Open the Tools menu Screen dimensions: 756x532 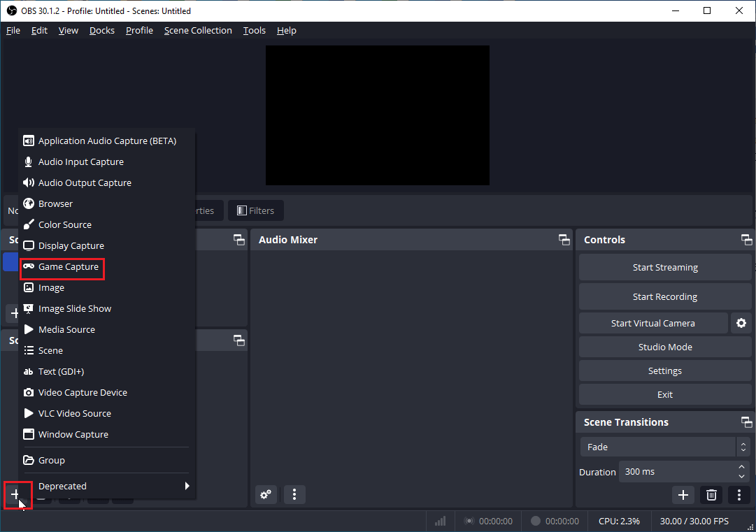pyautogui.click(x=254, y=30)
